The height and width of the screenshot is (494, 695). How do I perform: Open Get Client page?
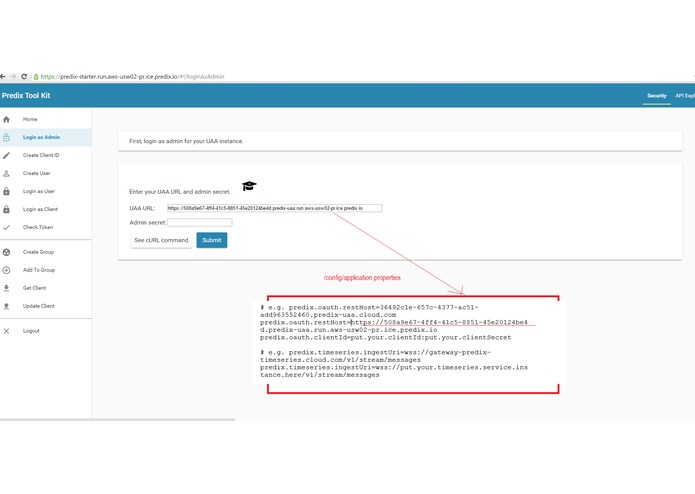pos(35,288)
